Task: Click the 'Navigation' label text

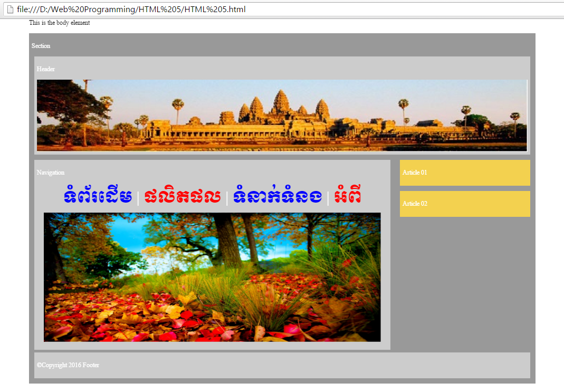Action: [50, 173]
